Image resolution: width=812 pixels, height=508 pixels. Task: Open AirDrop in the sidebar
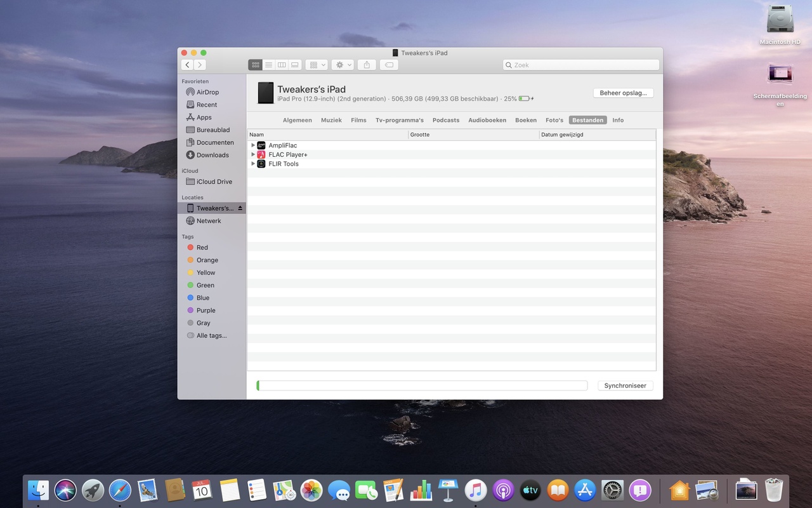point(207,92)
